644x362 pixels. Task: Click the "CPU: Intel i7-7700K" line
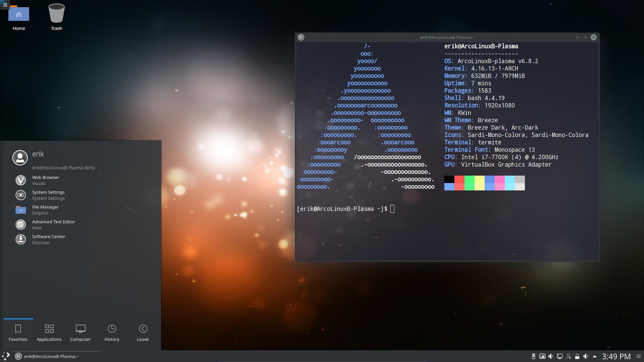click(x=501, y=157)
